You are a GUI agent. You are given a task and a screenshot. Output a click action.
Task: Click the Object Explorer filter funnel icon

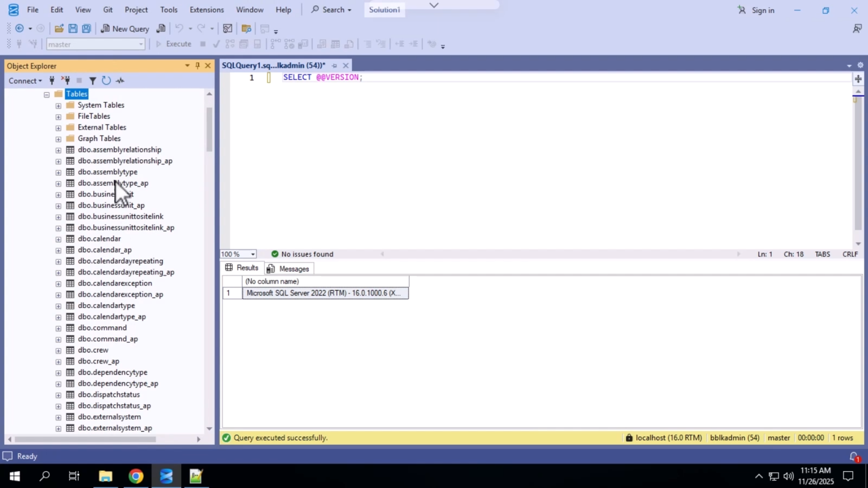click(x=93, y=80)
